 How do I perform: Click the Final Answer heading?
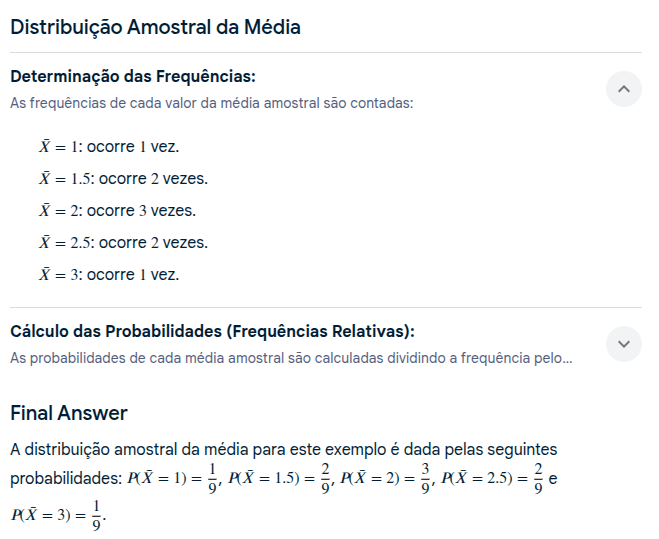pos(69,413)
